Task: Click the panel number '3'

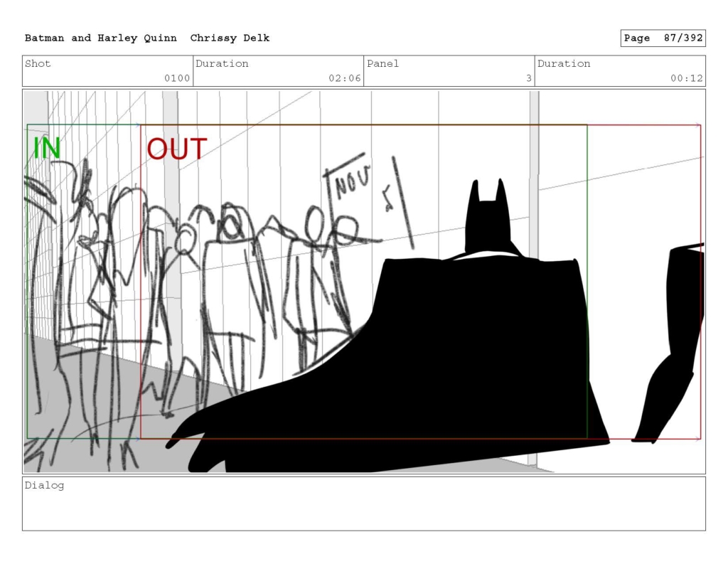Action: click(529, 78)
